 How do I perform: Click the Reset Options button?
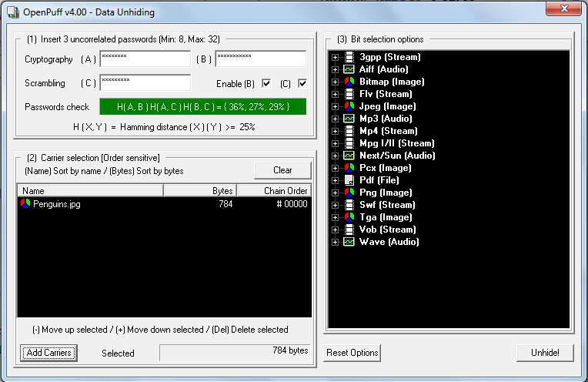(x=352, y=353)
